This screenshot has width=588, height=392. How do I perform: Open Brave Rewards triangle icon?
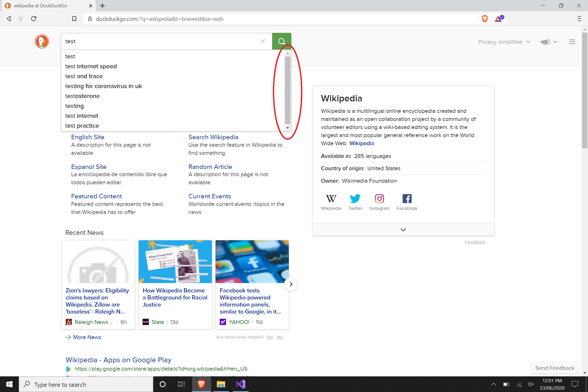point(499,18)
